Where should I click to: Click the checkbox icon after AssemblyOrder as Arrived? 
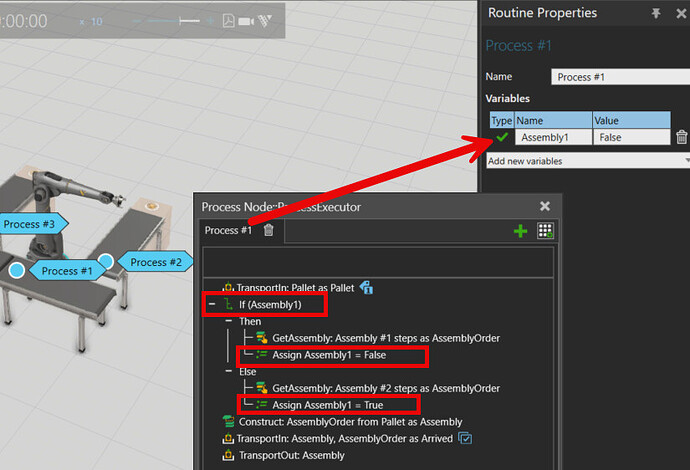click(x=464, y=438)
